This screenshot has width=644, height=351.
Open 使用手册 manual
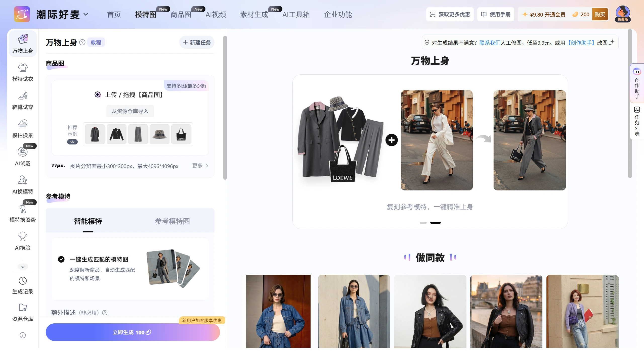coord(496,14)
